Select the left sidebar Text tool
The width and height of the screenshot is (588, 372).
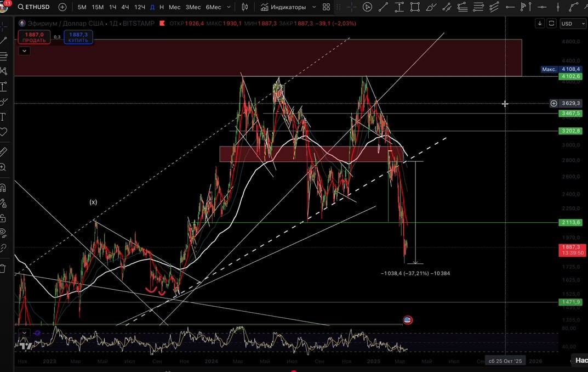click(x=3, y=117)
